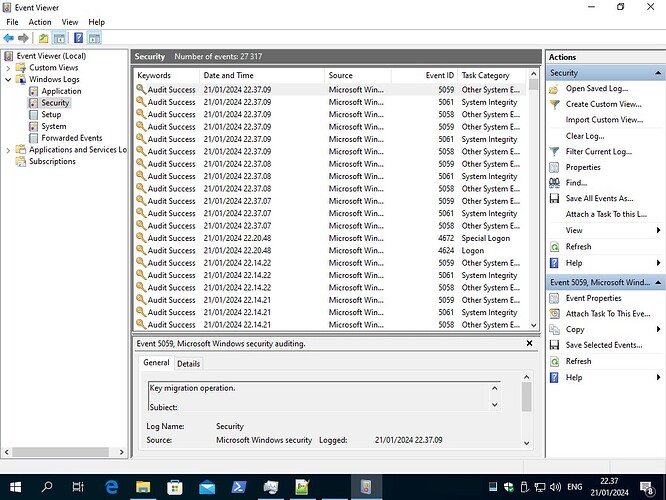
Task: Select the Event Viewer (Local) root node
Action: tap(51, 56)
